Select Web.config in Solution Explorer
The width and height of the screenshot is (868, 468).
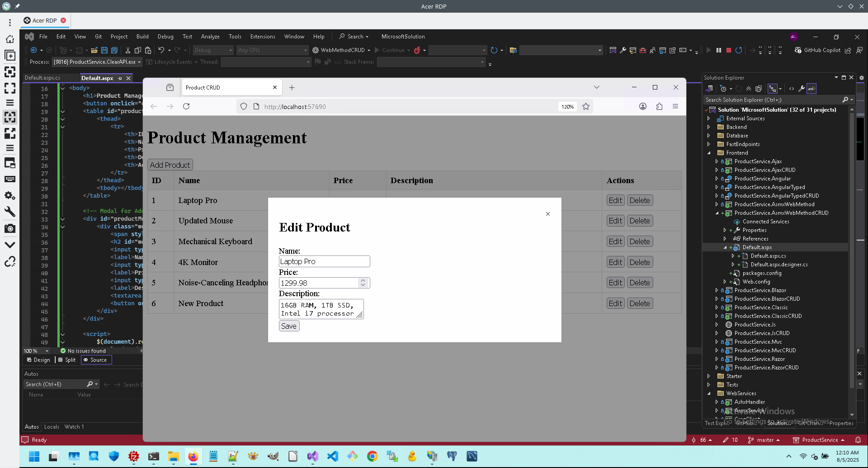click(756, 282)
